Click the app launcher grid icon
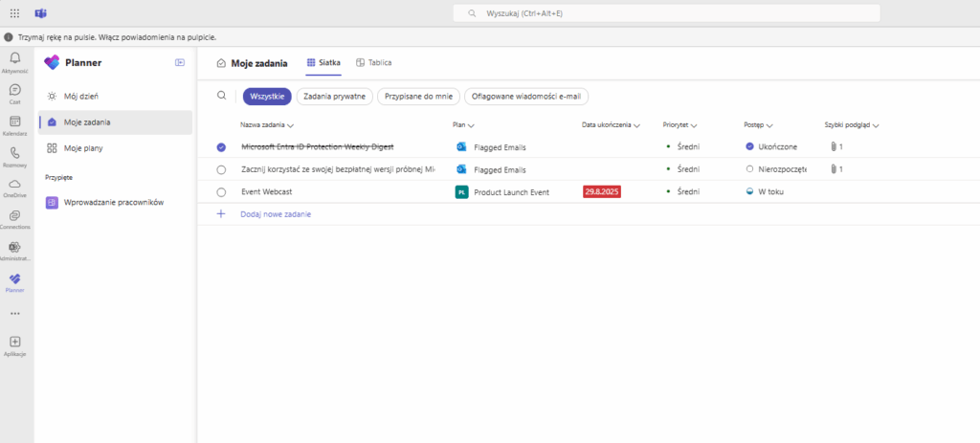 tap(14, 13)
